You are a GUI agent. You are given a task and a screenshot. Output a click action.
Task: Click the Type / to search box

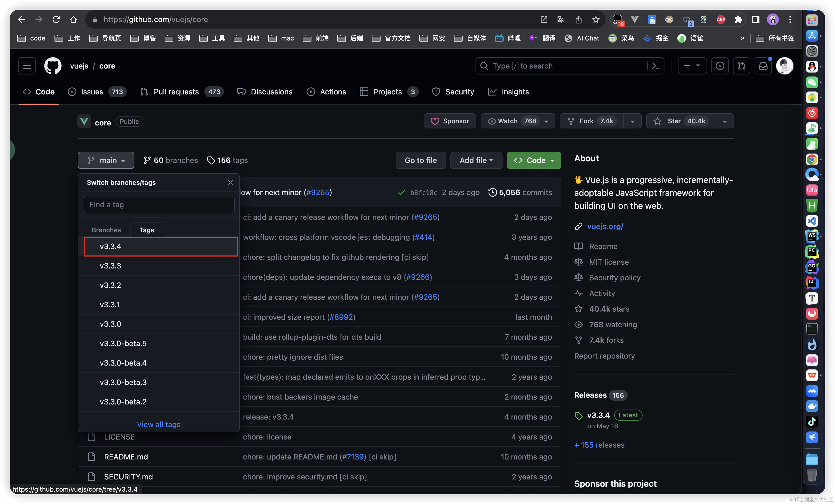coord(561,66)
